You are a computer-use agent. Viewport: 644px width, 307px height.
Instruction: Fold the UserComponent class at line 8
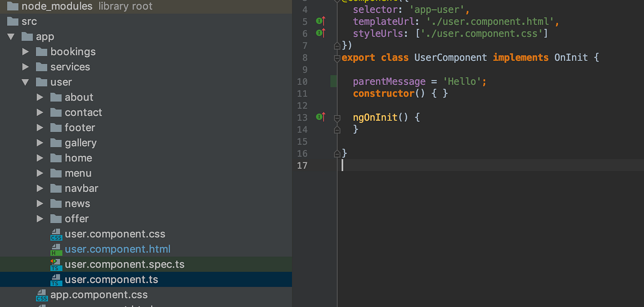click(337, 58)
